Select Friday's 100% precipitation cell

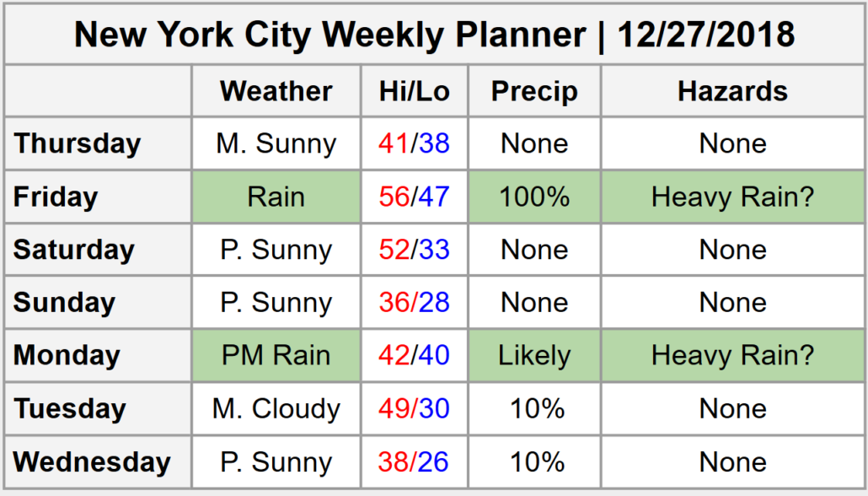(x=534, y=197)
